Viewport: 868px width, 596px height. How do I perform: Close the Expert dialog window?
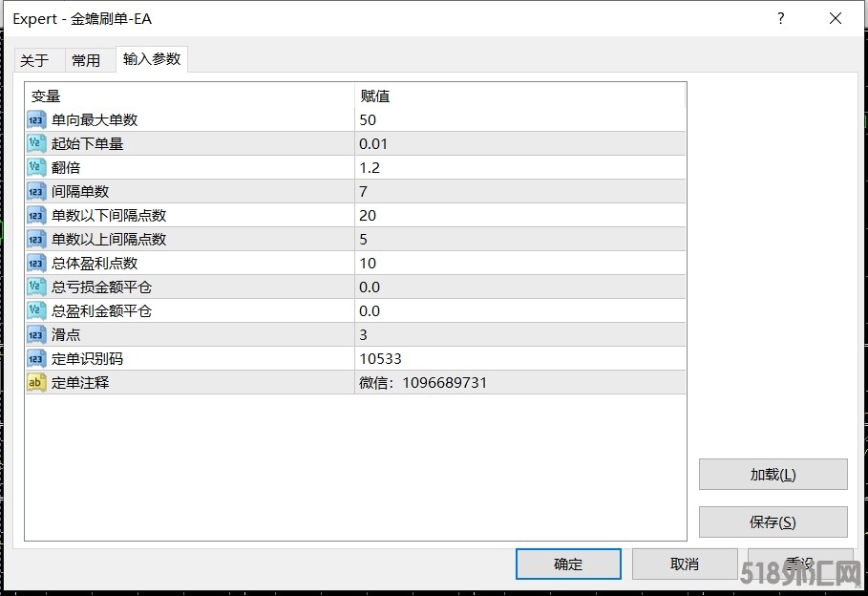point(836,18)
